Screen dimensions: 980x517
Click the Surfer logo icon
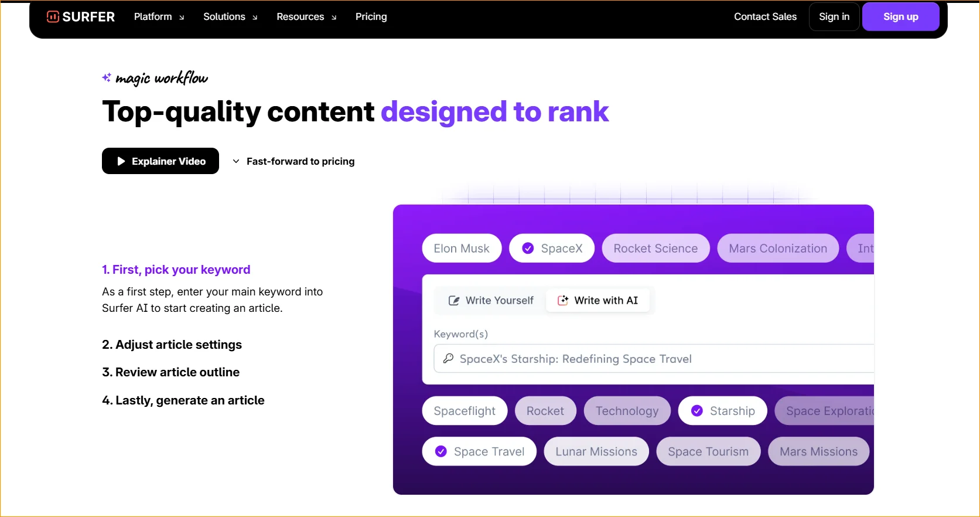point(53,16)
